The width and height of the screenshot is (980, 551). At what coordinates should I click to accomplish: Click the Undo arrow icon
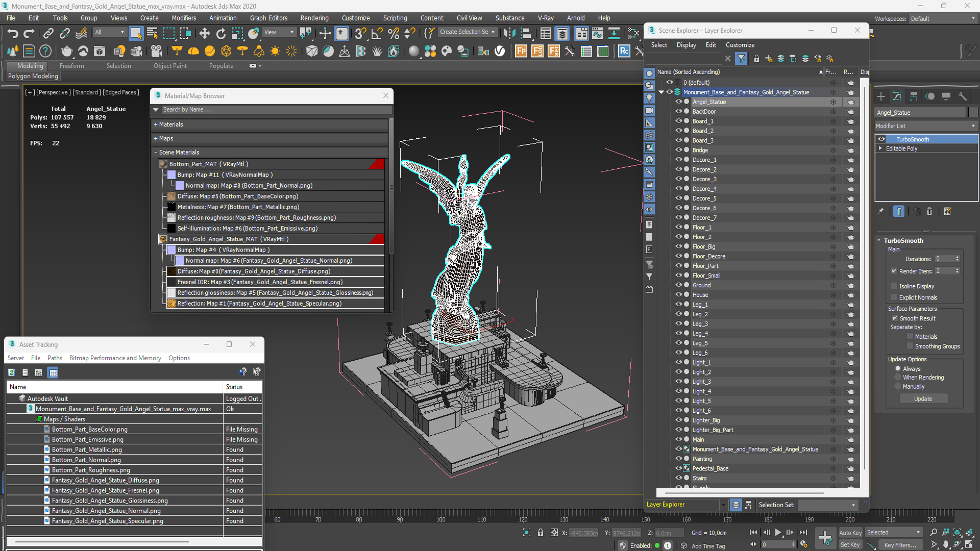[12, 34]
